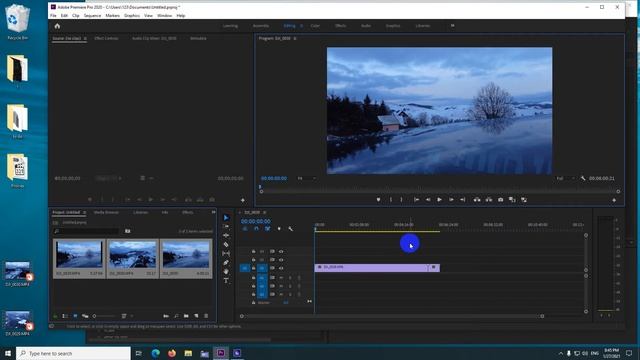Open Editing workspace menu icon
The width and height of the screenshot is (640, 360).
click(x=302, y=26)
